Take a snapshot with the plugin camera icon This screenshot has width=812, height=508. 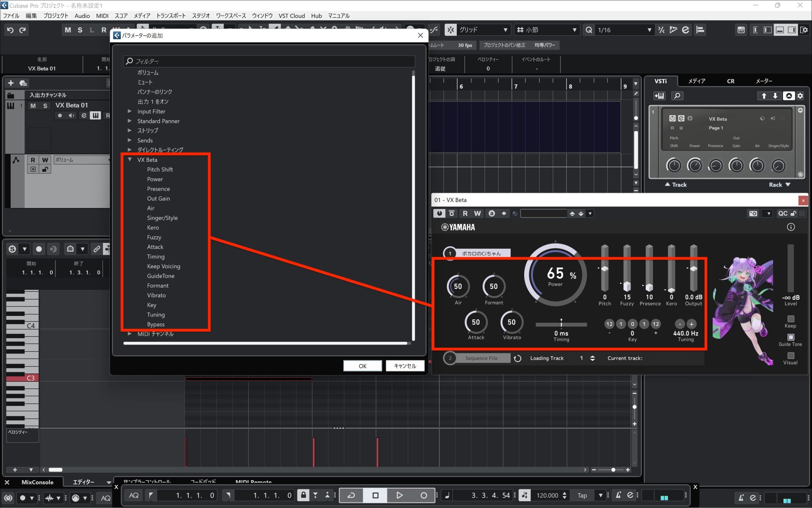(753, 213)
